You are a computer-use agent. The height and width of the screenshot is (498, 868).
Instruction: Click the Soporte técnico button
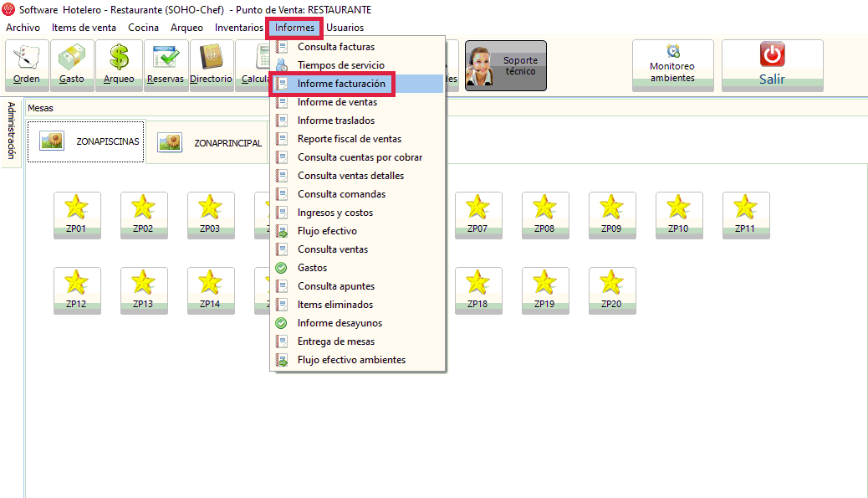pyautogui.click(x=505, y=65)
